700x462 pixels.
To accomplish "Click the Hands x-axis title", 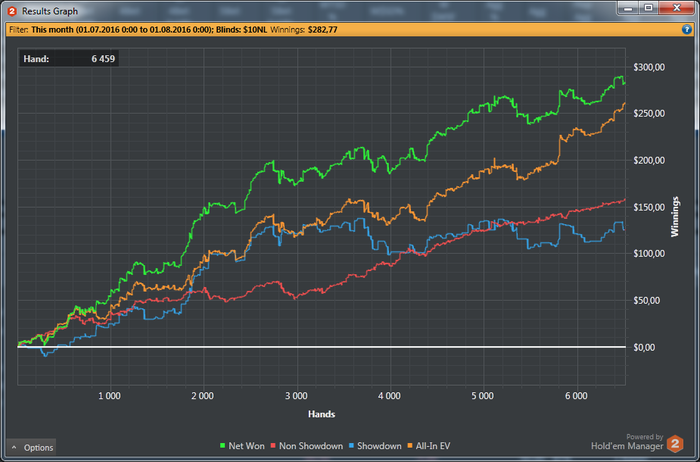I will click(321, 414).
